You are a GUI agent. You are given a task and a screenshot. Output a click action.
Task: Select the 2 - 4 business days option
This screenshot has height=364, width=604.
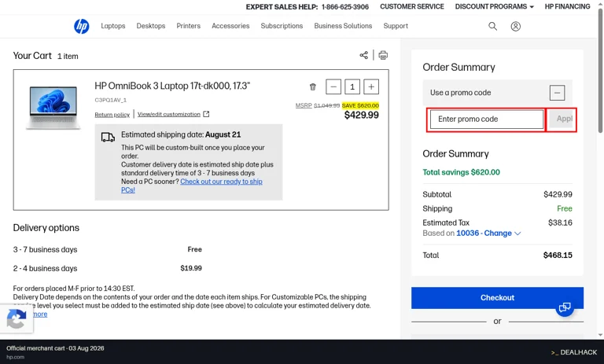pyautogui.click(x=45, y=268)
